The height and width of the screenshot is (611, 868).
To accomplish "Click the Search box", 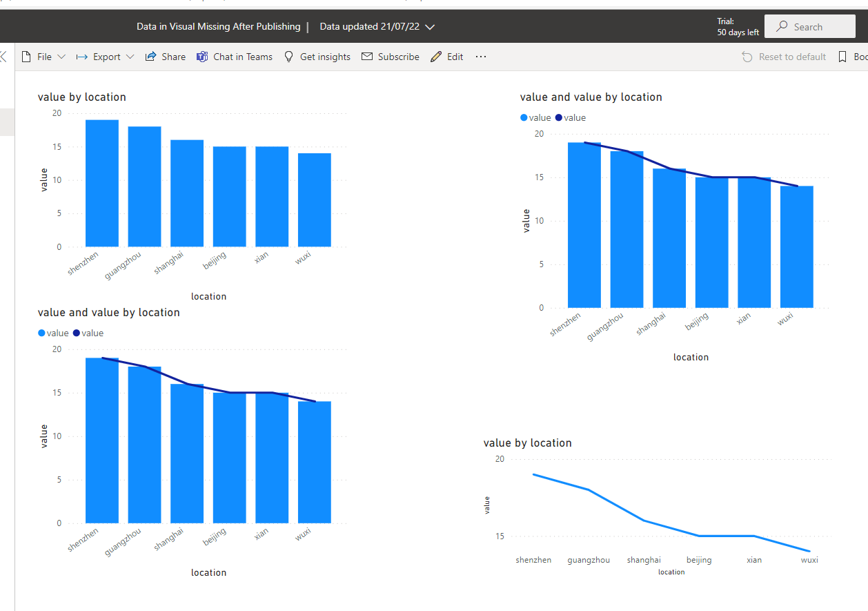I will point(809,26).
